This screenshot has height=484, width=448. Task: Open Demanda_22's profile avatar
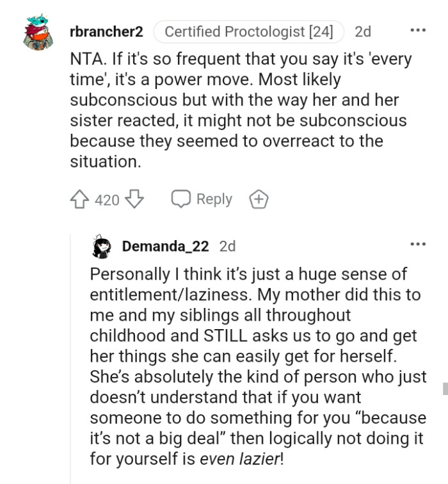tap(102, 246)
